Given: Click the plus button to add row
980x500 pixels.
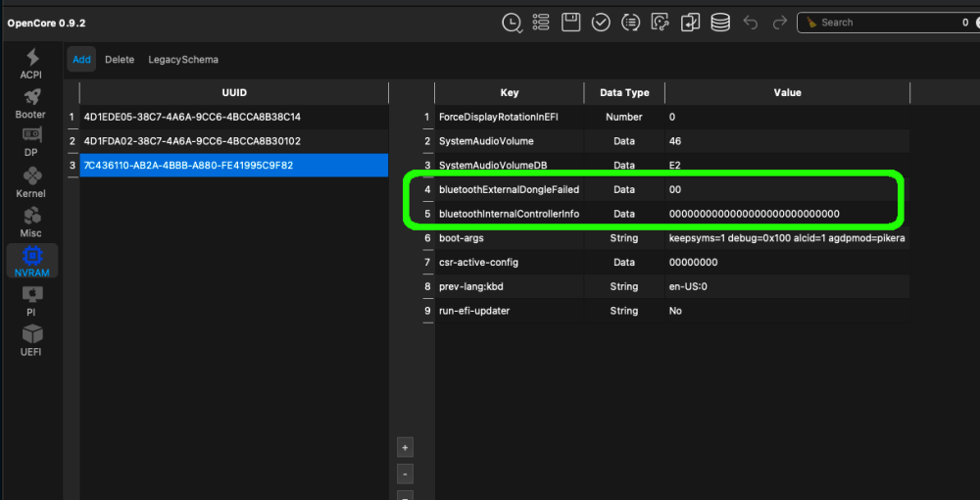Looking at the screenshot, I should (405, 448).
